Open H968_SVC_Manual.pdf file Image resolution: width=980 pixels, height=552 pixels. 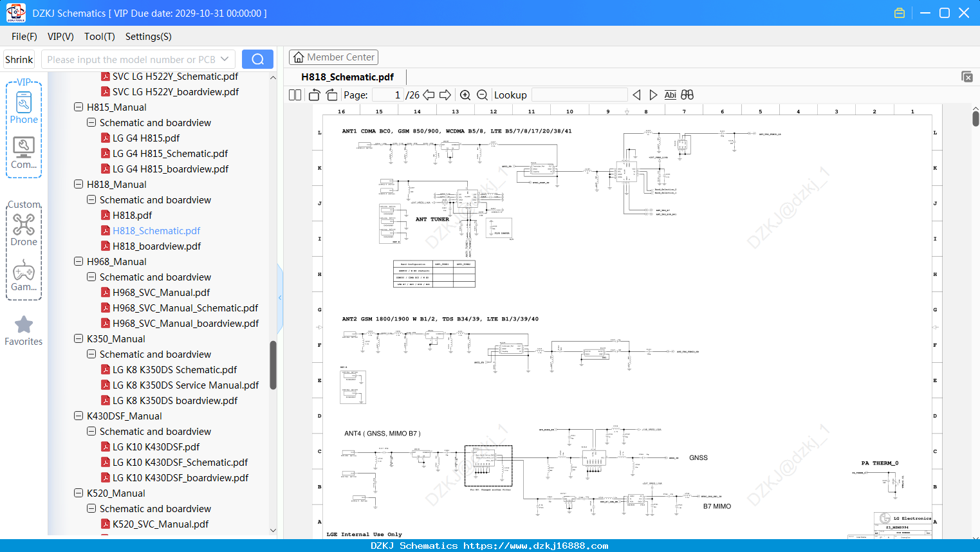(x=162, y=292)
